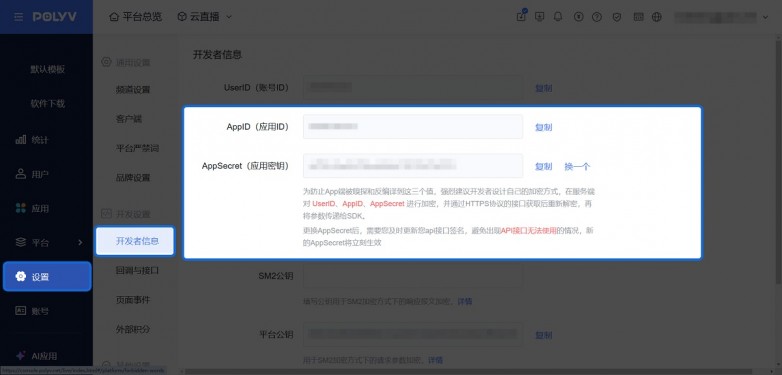Open the notifications bell

click(x=558, y=16)
